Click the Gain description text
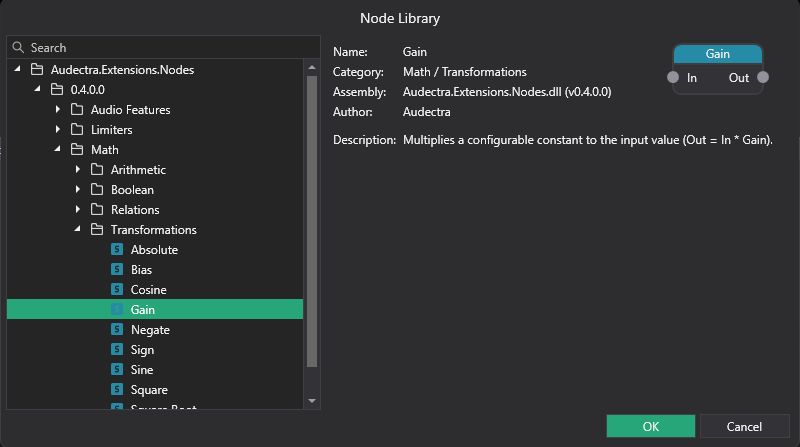800x447 pixels. pyautogui.click(x=588, y=140)
